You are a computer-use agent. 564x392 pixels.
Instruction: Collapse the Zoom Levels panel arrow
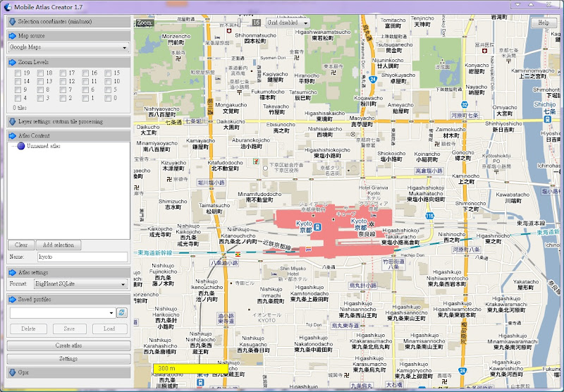click(x=12, y=62)
